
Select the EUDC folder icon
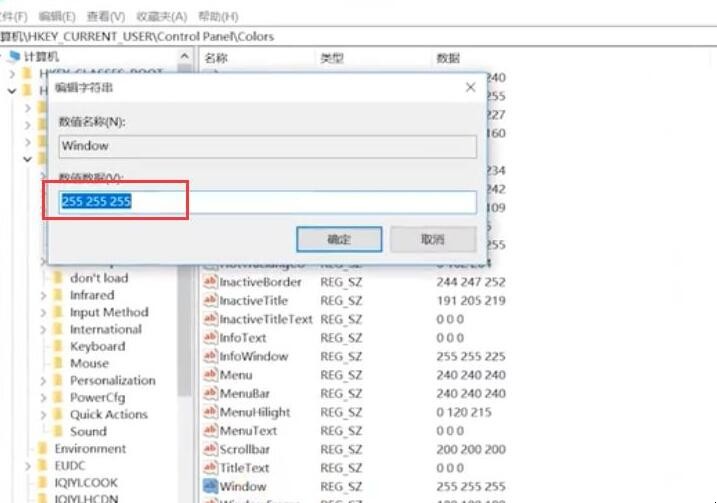(x=43, y=466)
